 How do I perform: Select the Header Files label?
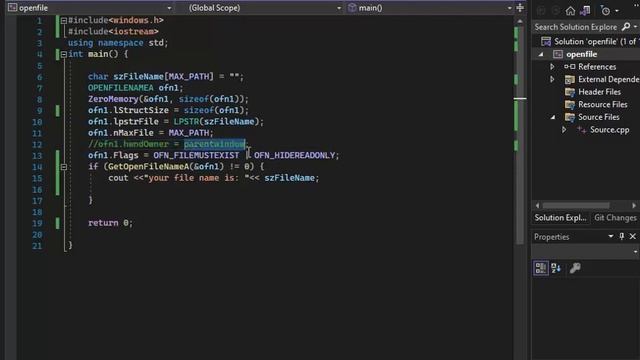(599, 92)
